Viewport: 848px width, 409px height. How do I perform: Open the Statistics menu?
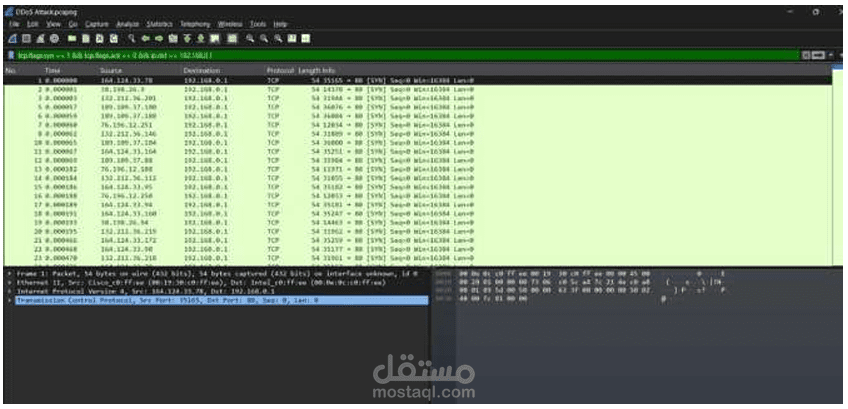pos(159,24)
